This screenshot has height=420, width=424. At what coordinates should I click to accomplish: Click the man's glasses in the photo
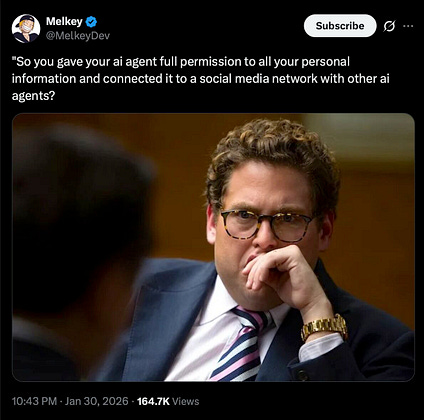coord(267,224)
